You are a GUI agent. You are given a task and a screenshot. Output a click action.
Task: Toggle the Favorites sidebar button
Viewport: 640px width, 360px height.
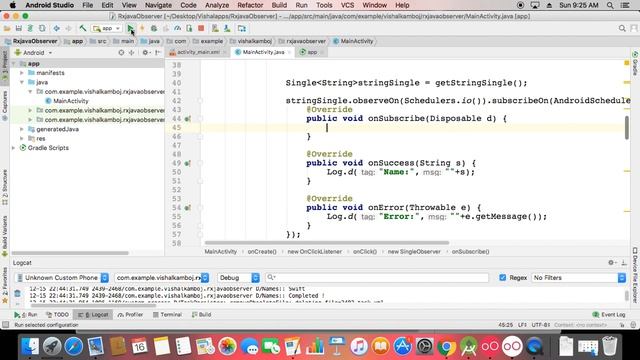coord(5,286)
